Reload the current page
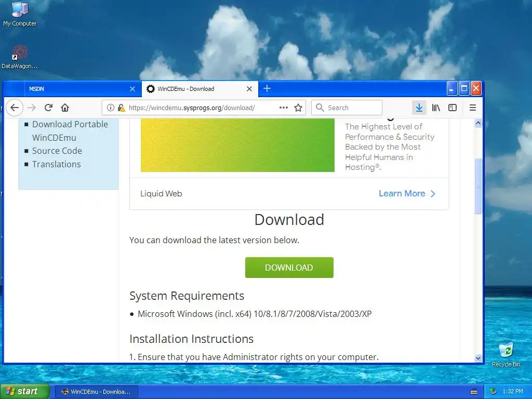 coord(48,108)
